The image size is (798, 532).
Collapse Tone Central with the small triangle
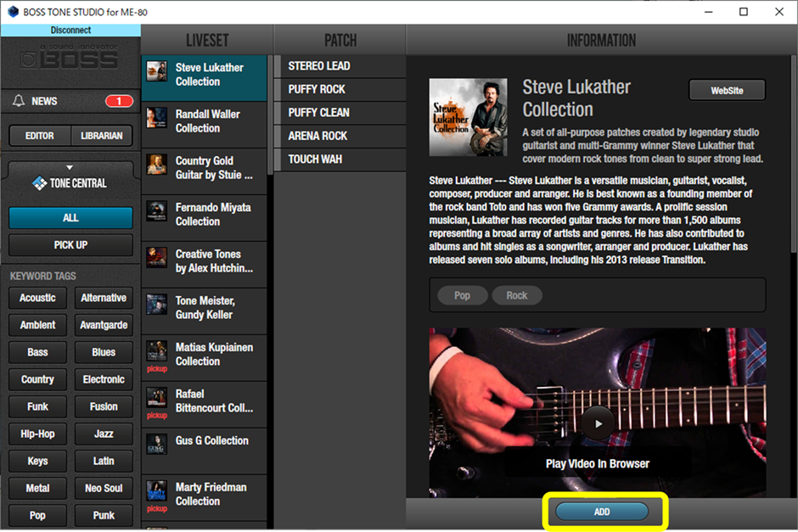coord(70,167)
